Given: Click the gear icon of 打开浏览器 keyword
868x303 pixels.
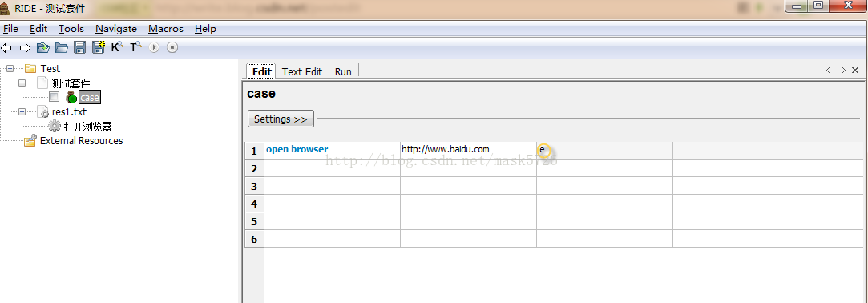Looking at the screenshot, I should point(55,127).
